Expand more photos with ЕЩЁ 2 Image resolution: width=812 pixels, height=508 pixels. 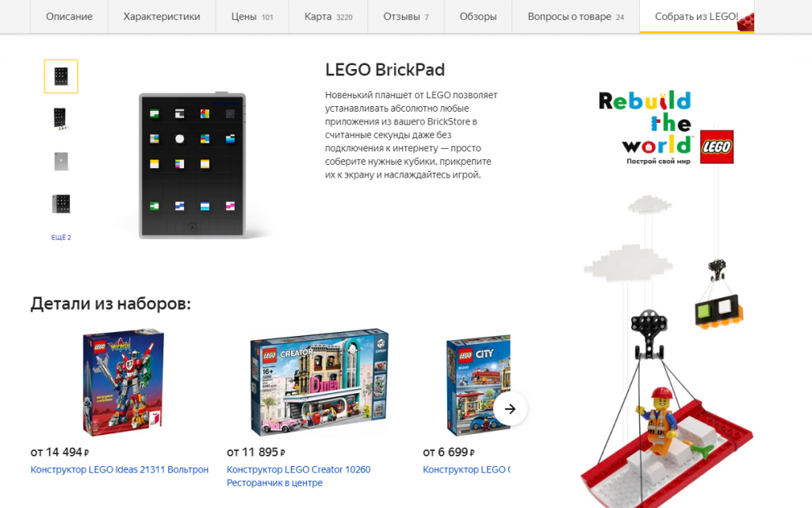61,238
